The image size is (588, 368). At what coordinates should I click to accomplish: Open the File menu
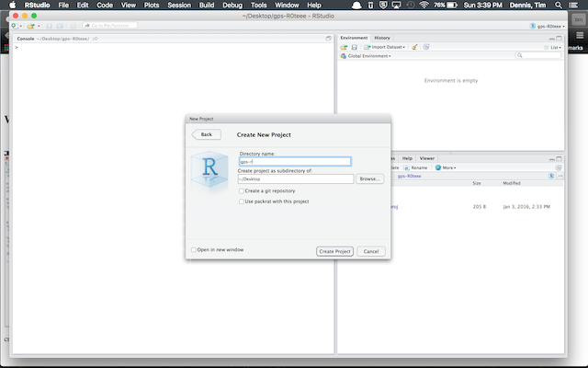coord(63,6)
